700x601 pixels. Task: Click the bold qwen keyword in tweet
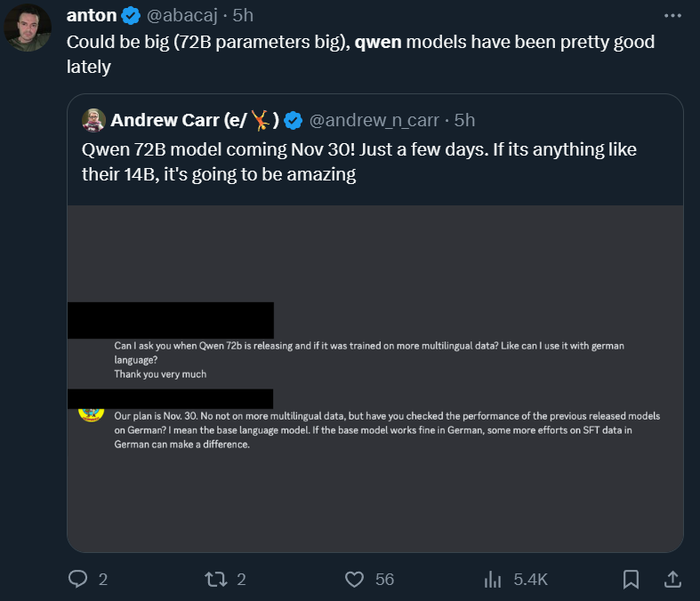coord(377,43)
